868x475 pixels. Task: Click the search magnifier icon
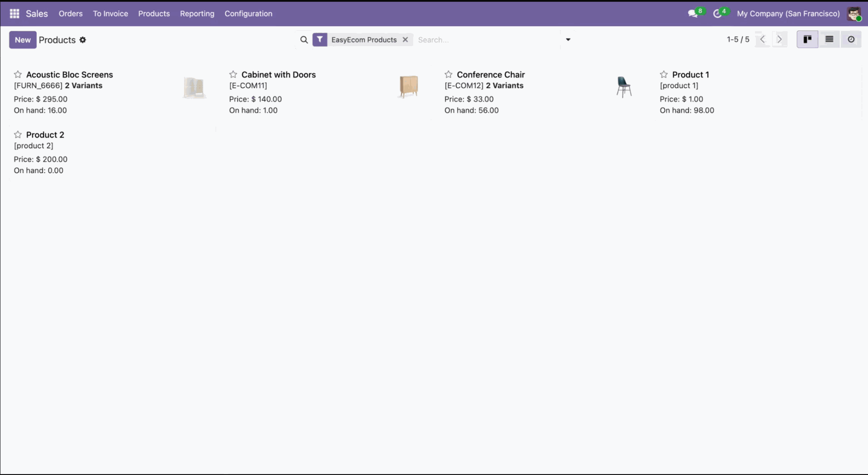(304, 40)
